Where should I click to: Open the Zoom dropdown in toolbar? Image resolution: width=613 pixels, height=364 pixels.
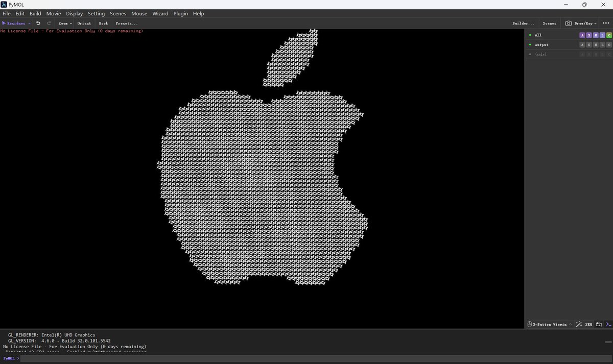65,23
